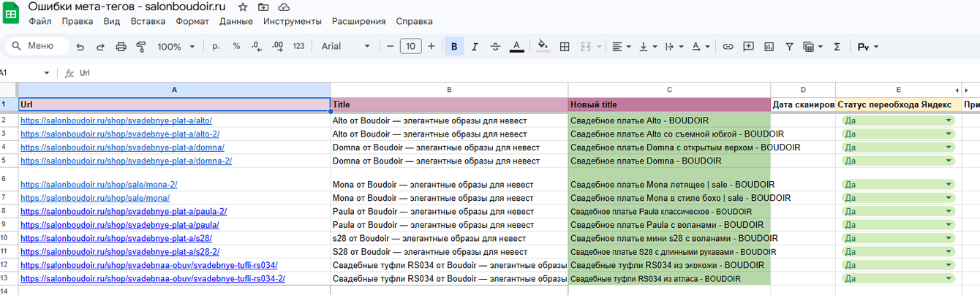Open the svadebnye-tufli-rs034/ link in row 12
The image size is (980, 295).
[x=148, y=265]
